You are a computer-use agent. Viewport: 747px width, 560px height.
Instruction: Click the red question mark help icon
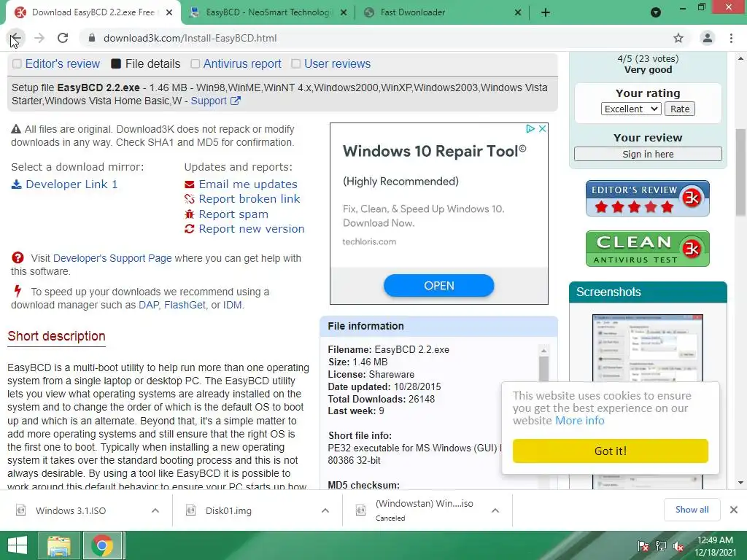[x=18, y=257]
